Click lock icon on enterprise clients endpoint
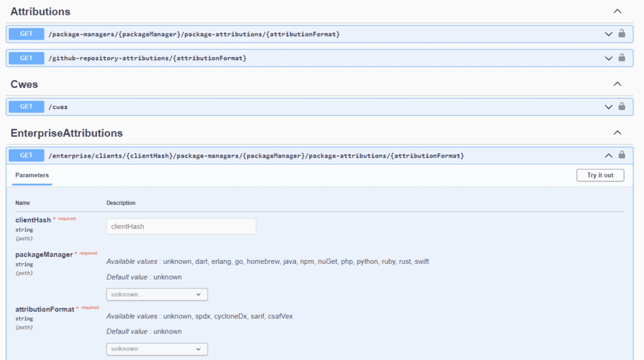Image resolution: width=644 pixels, height=360 pixels. tap(621, 155)
